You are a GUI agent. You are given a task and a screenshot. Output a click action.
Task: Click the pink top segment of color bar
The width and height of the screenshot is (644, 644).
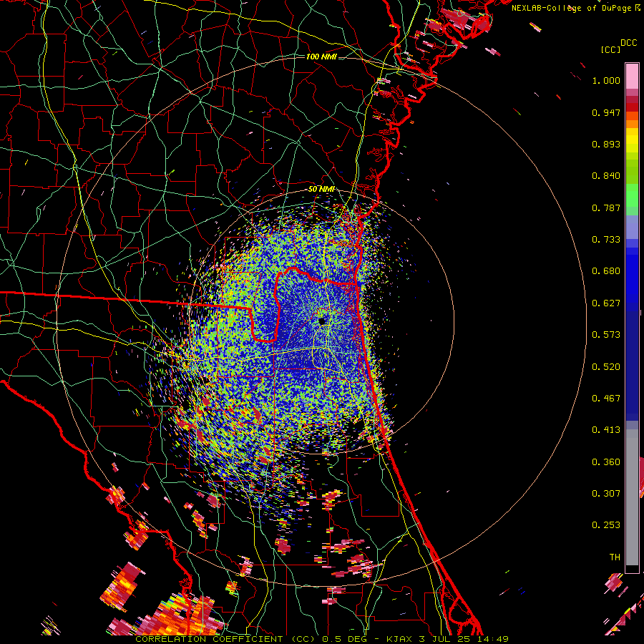(632, 76)
